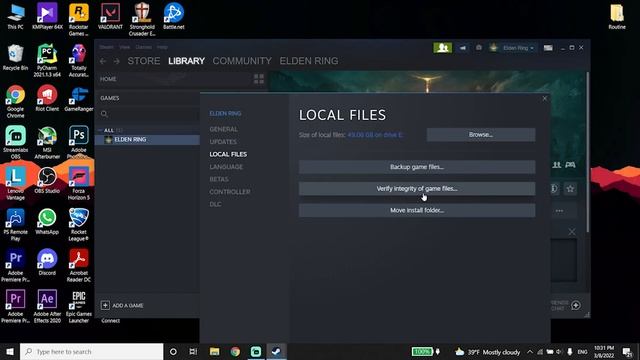This screenshot has width=640, height=360.
Task: Open the ELDEN RING profile tab
Action: coord(309,61)
